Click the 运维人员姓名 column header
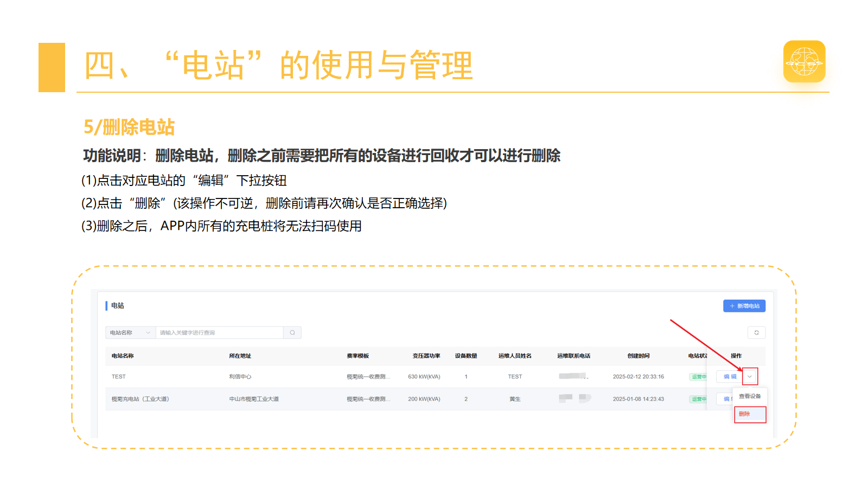Screen dimensions: 868x488 click(515, 356)
